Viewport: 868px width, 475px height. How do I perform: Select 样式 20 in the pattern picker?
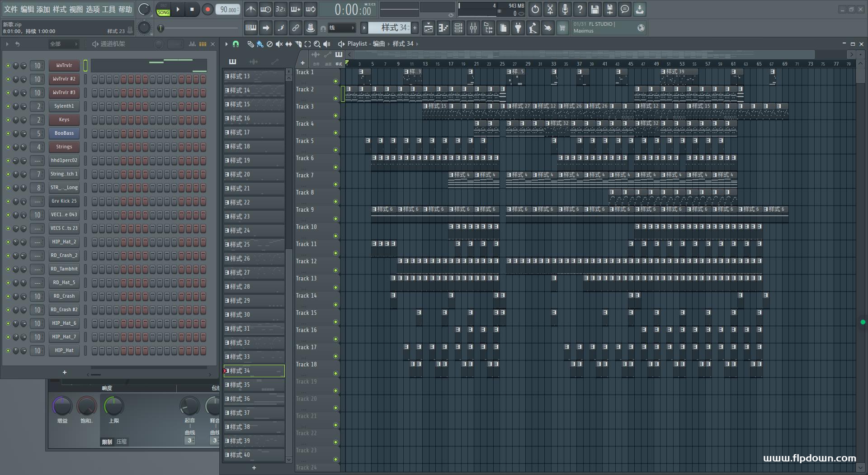[x=254, y=174]
